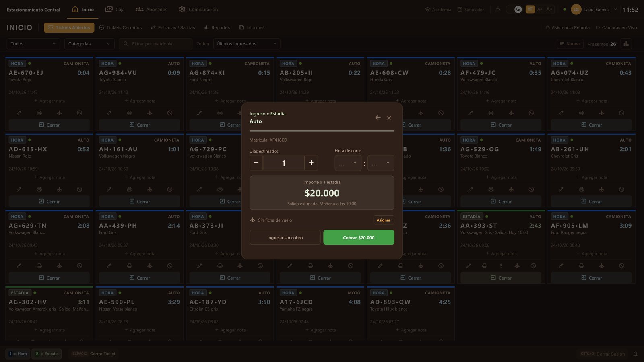Switch to the Reportes tab
Image resolution: width=644 pixels, height=362 pixels.
[217, 28]
